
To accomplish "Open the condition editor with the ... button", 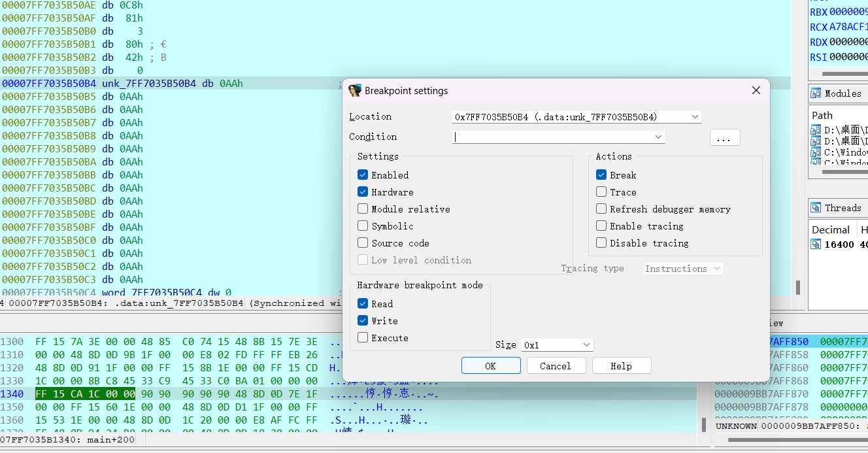I will click(724, 138).
